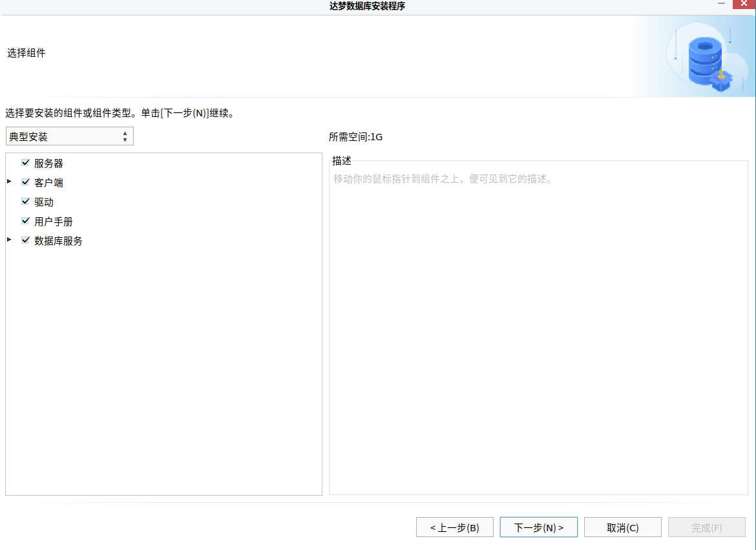Image resolution: width=756 pixels, height=550 pixels.
Task: Click the 选择组件 heading text
Action: point(26,53)
